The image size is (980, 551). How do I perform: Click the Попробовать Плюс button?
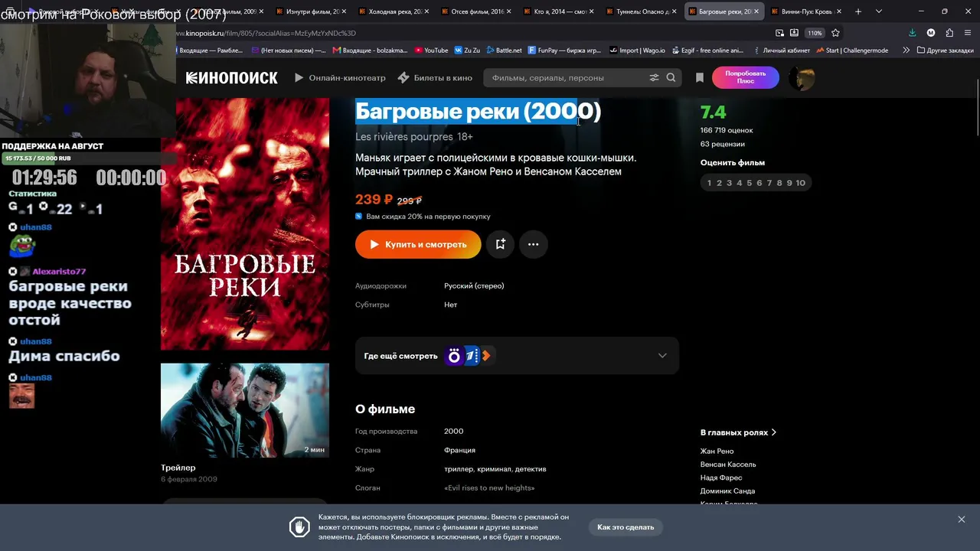745,77
